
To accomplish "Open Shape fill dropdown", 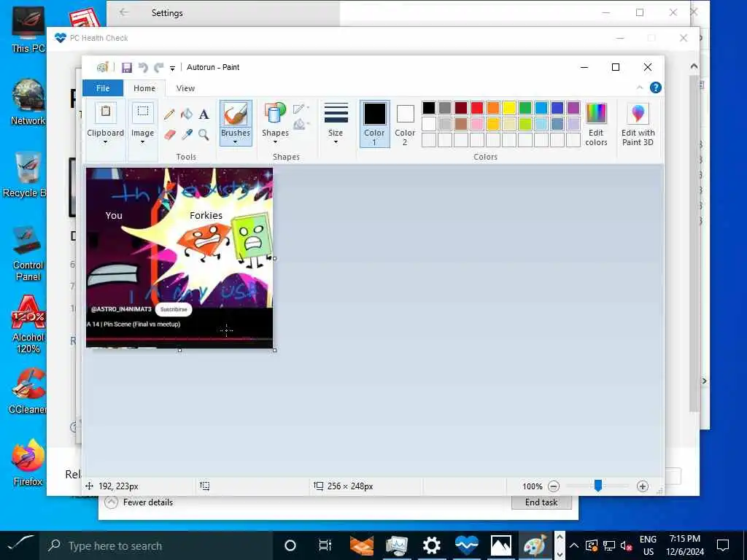I will click(x=301, y=124).
